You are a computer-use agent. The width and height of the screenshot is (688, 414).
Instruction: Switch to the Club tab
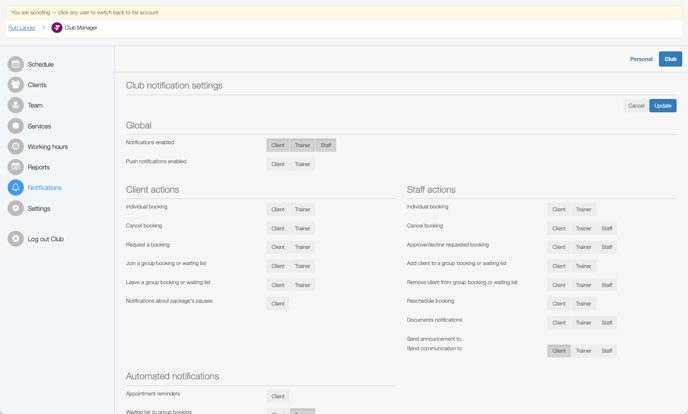tap(670, 59)
